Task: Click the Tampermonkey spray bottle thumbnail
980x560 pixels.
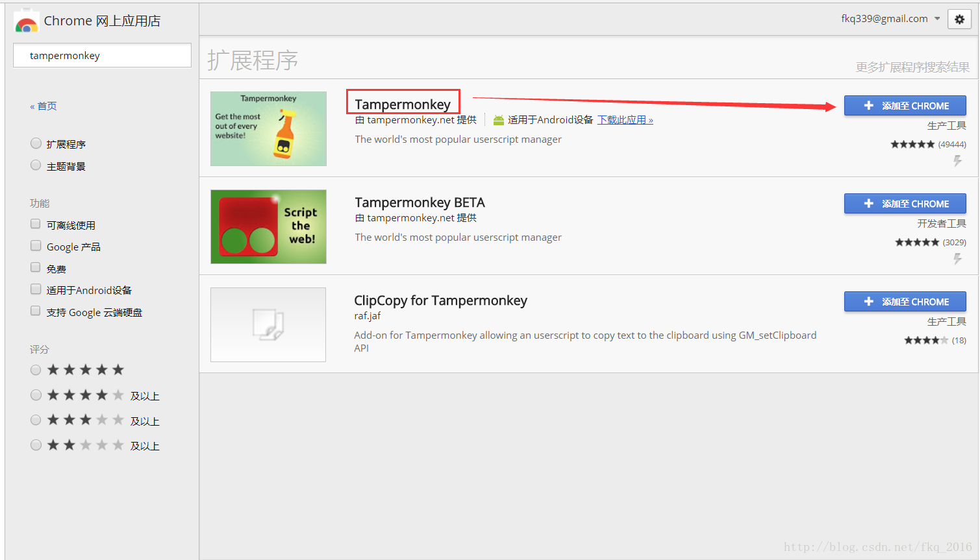Action: tap(268, 128)
